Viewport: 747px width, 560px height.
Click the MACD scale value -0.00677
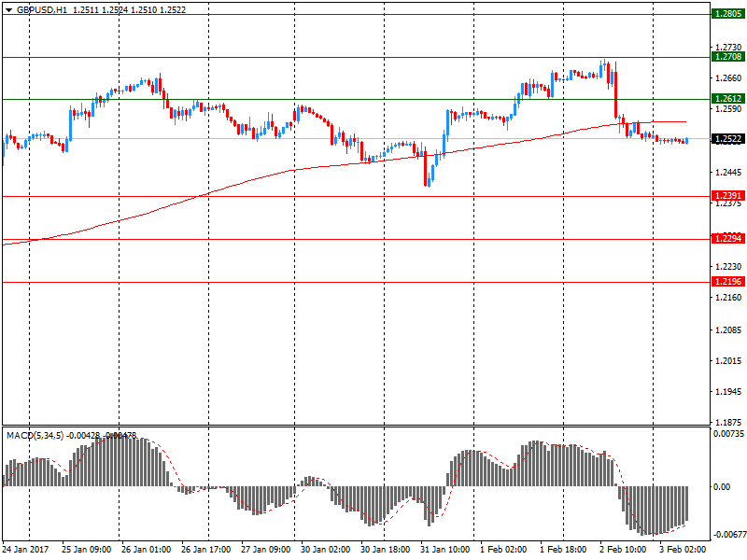(x=728, y=534)
